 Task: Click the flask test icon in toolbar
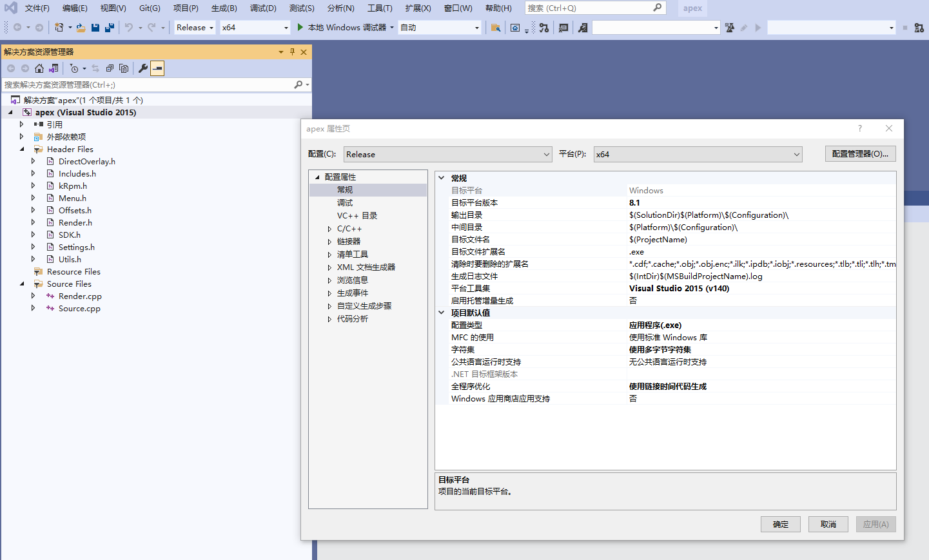[730, 28]
